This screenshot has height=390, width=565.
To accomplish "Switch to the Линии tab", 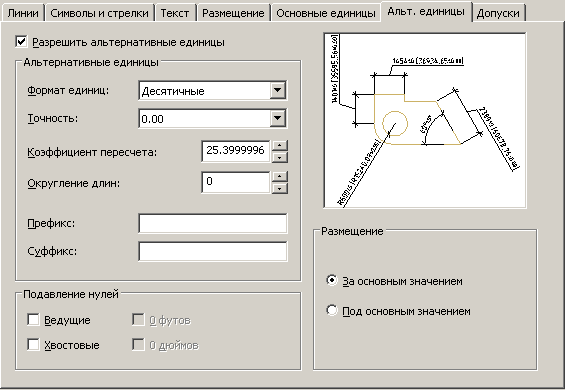I will point(22,13).
